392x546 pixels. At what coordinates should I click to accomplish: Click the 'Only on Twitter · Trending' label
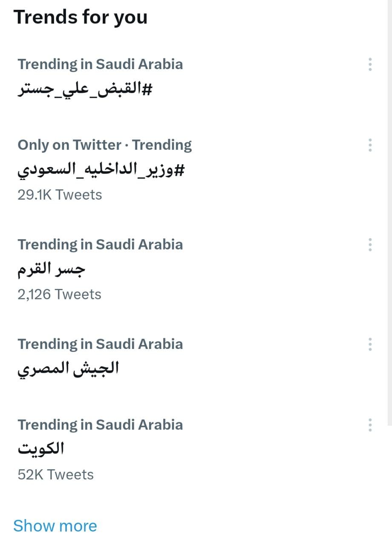point(104,145)
